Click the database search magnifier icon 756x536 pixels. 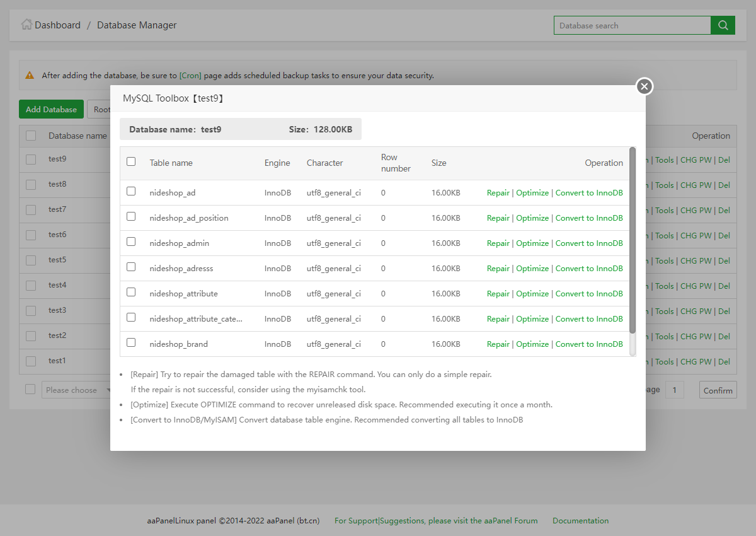coord(723,25)
